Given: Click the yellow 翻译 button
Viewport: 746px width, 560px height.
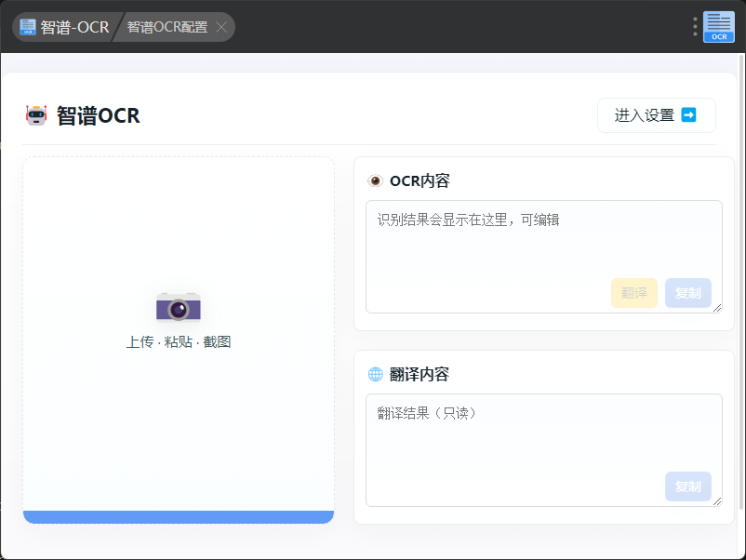Looking at the screenshot, I should coord(634,293).
